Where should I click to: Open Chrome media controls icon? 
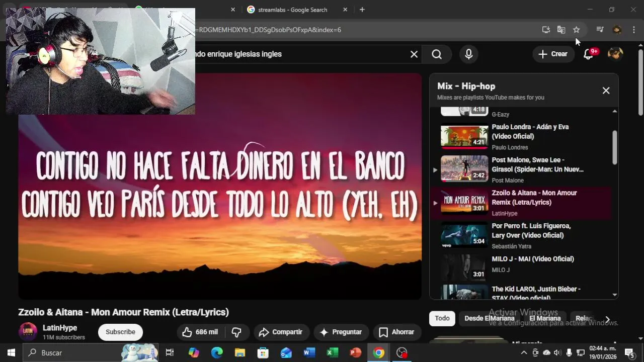point(600,30)
